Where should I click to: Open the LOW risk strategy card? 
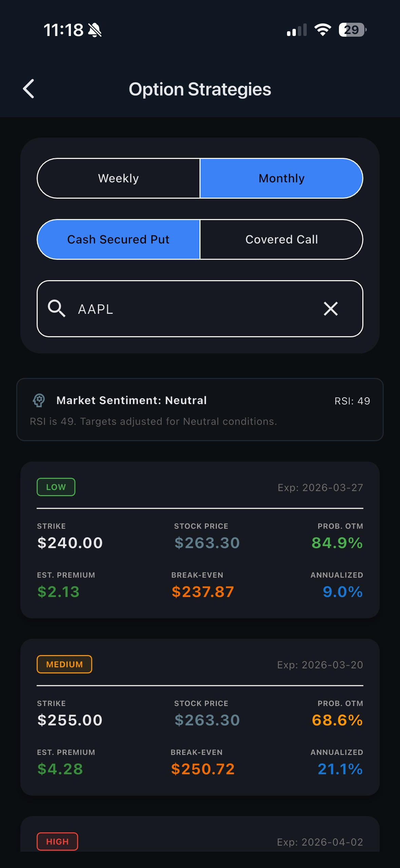click(x=200, y=540)
